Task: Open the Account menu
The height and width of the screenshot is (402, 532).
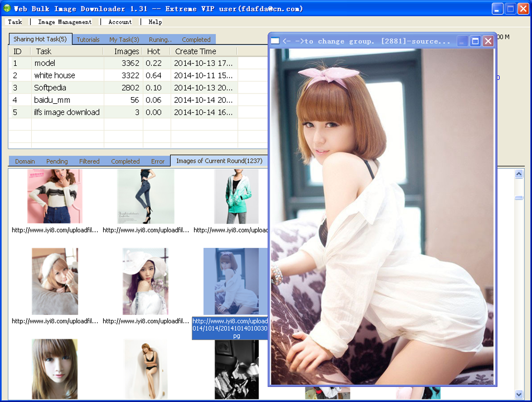Action: (x=120, y=22)
